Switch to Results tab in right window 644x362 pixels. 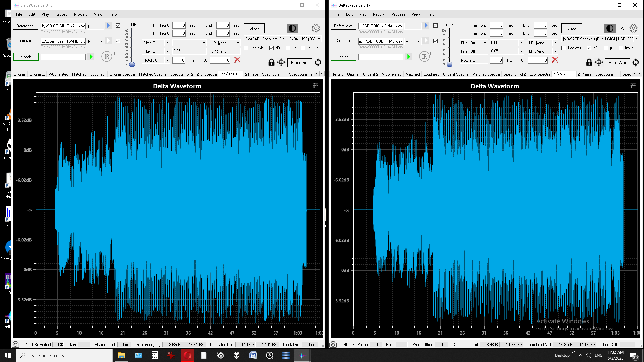coord(337,74)
